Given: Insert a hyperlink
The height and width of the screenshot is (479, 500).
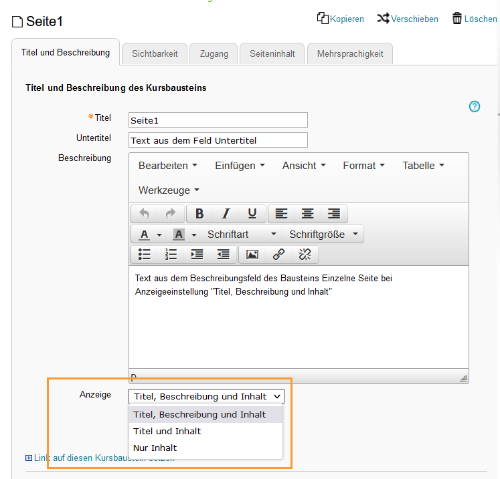Looking at the screenshot, I should pos(279,255).
